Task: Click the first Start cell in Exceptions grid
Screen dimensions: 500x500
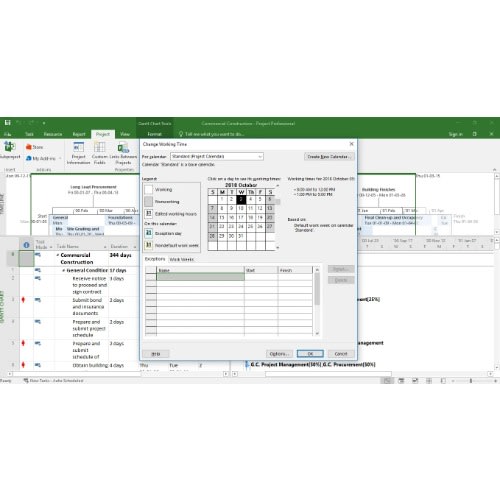Action: (261, 277)
